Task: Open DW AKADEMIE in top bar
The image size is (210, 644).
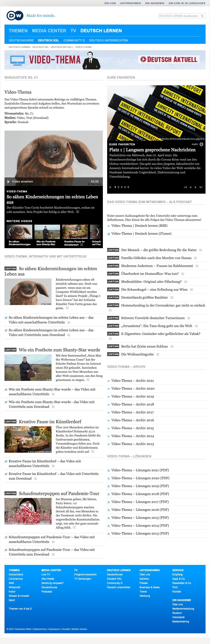Action: (155, 3)
